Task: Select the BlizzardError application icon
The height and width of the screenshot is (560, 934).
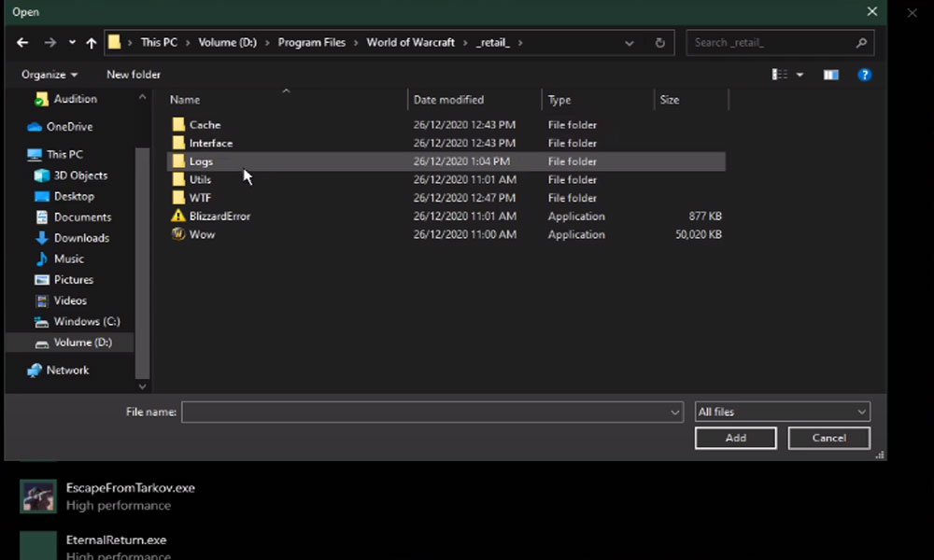Action: coord(178,216)
